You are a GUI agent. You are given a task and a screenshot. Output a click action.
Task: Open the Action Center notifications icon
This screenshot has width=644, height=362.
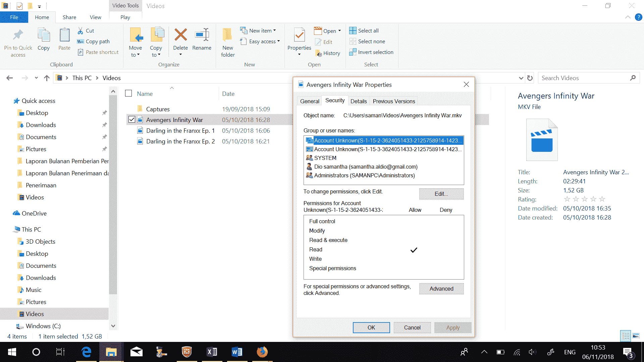628,352
